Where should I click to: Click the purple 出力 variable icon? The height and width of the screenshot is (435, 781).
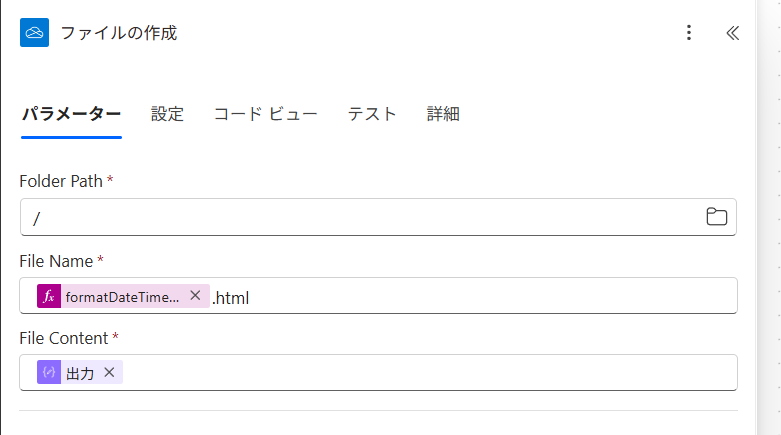(49, 373)
